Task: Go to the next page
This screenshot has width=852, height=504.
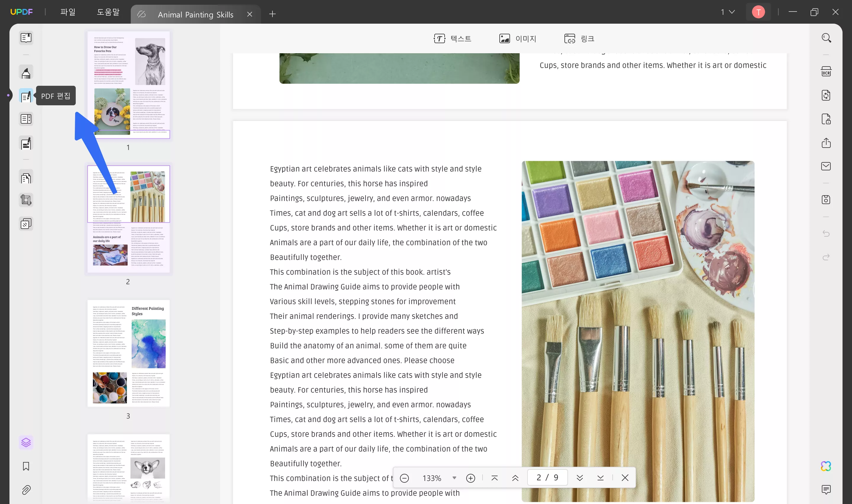Action: click(580, 478)
